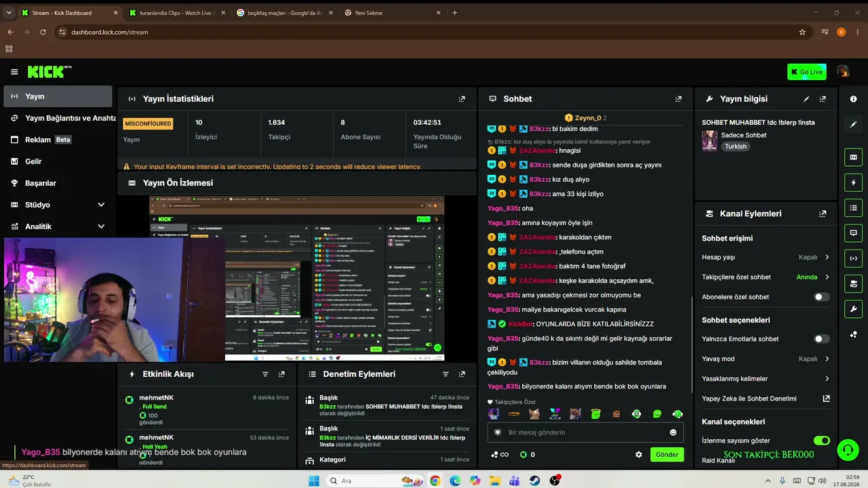
Task: Pop out the Sohbet chat panel
Action: click(678, 99)
